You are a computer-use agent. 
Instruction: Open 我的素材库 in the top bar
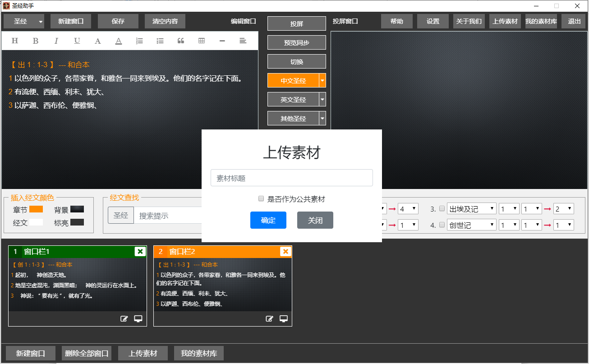[x=541, y=21]
